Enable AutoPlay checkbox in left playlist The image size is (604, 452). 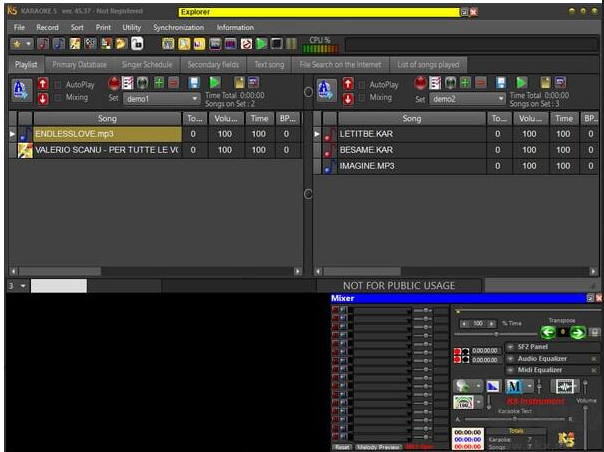58,85
